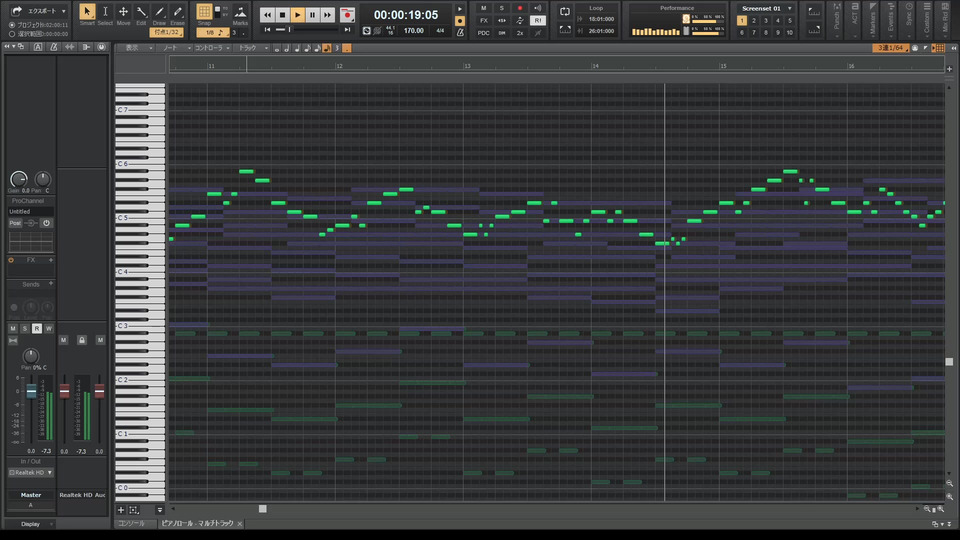Select half note duration icon
Viewport: 960px width, 540px height.
[287, 48]
